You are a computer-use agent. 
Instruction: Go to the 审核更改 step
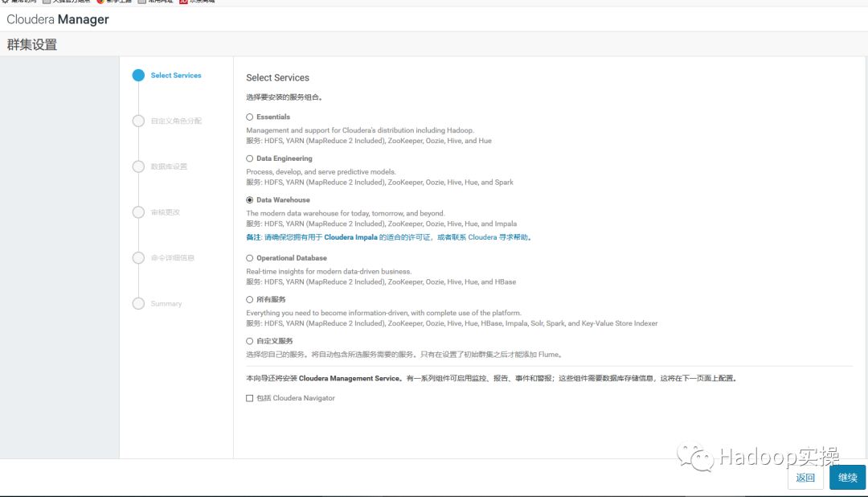[165, 212]
